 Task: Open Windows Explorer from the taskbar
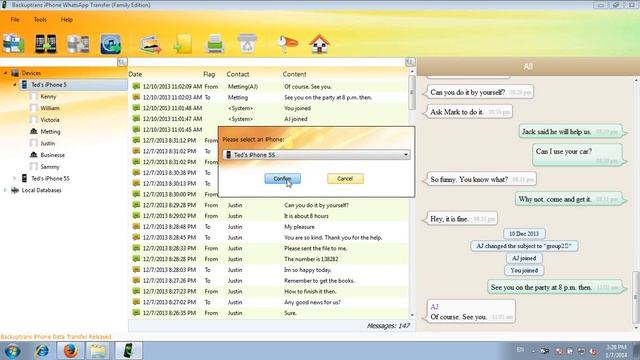click(x=98, y=351)
